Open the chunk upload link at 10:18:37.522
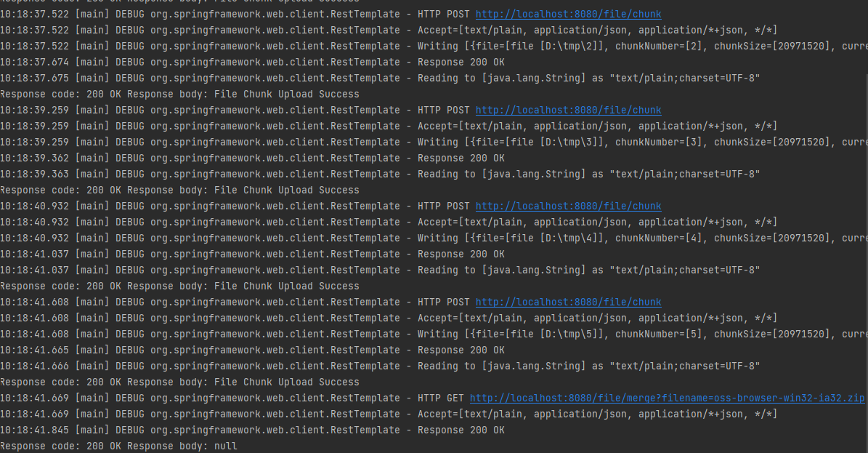Viewport: 868px width, 453px height. (568, 14)
